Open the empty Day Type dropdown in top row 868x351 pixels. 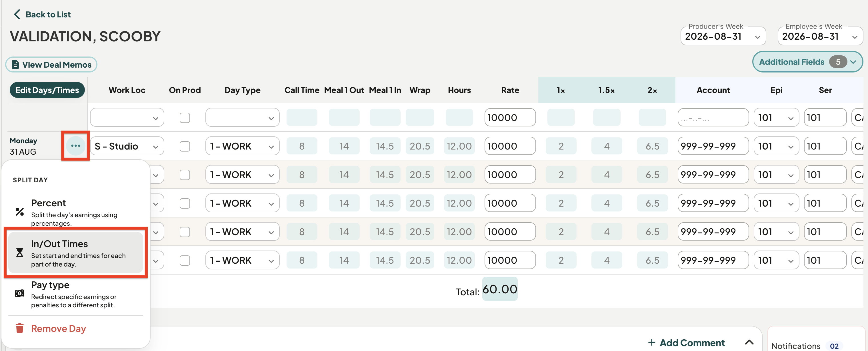click(x=242, y=118)
